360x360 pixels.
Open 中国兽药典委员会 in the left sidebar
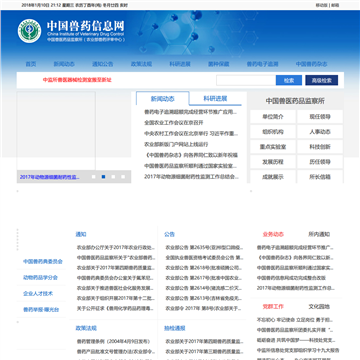(x=43, y=261)
